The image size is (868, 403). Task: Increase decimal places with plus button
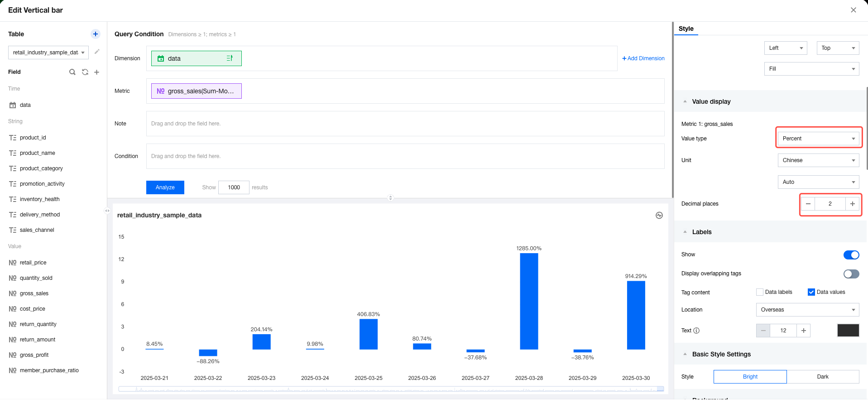(x=853, y=204)
